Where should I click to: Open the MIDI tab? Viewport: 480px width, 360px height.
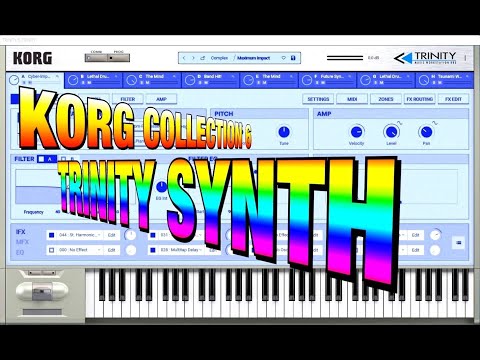point(352,99)
